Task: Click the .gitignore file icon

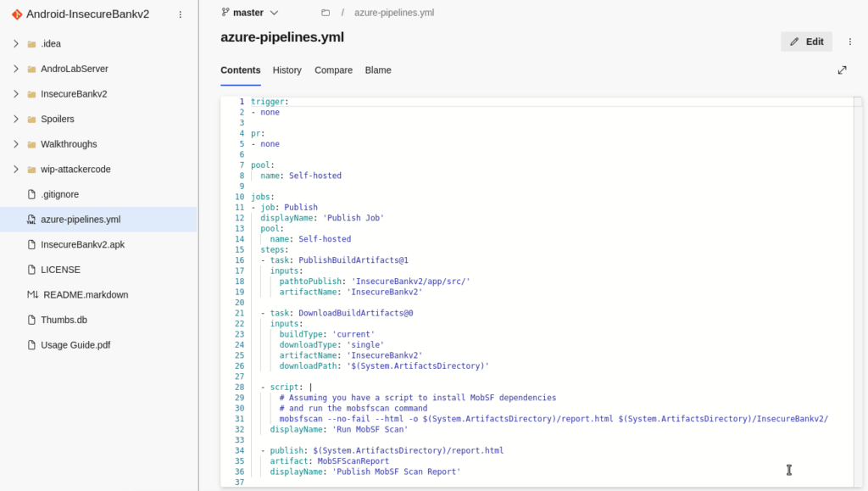Action: [x=31, y=194]
